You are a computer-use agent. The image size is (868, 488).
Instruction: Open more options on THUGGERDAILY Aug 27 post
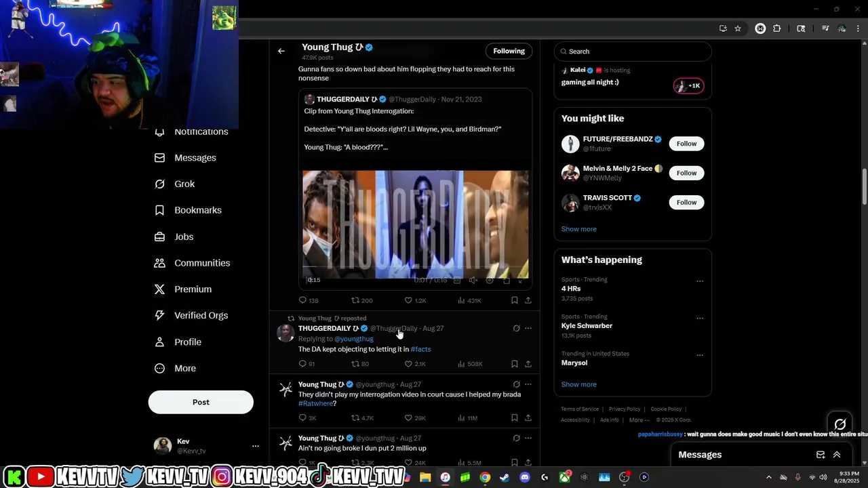coord(528,329)
